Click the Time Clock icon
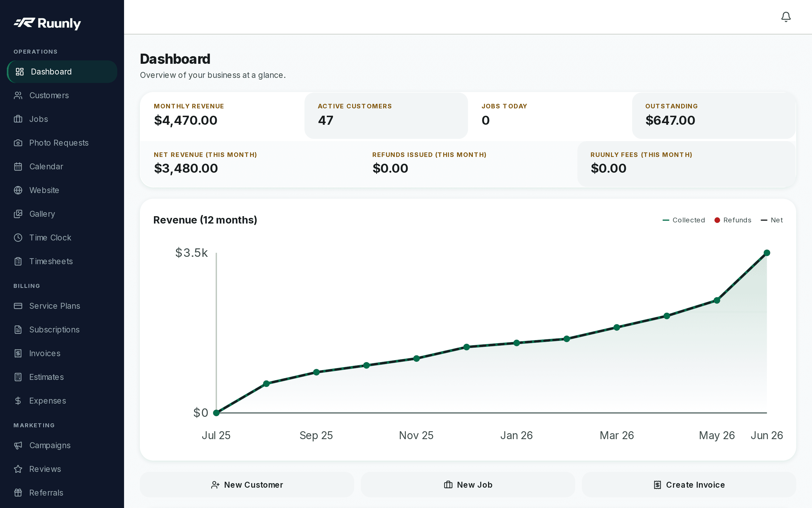 (18, 238)
